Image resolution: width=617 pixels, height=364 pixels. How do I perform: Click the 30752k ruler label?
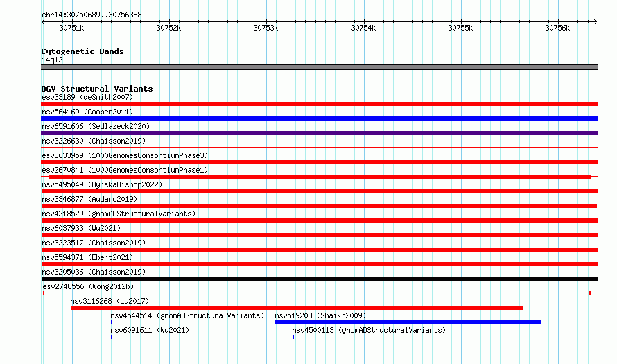pos(169,28)
